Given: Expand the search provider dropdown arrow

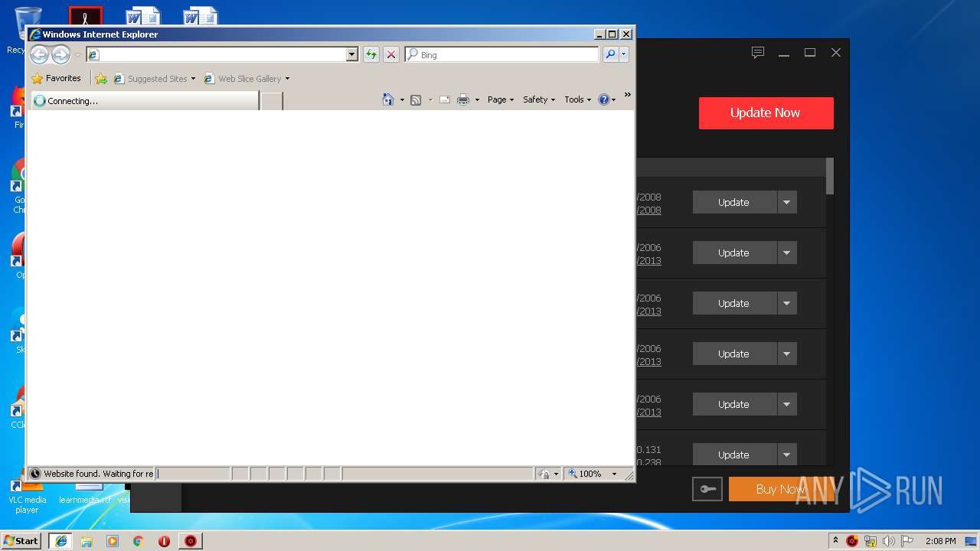Looking at the screenshot, I should 624,54.
